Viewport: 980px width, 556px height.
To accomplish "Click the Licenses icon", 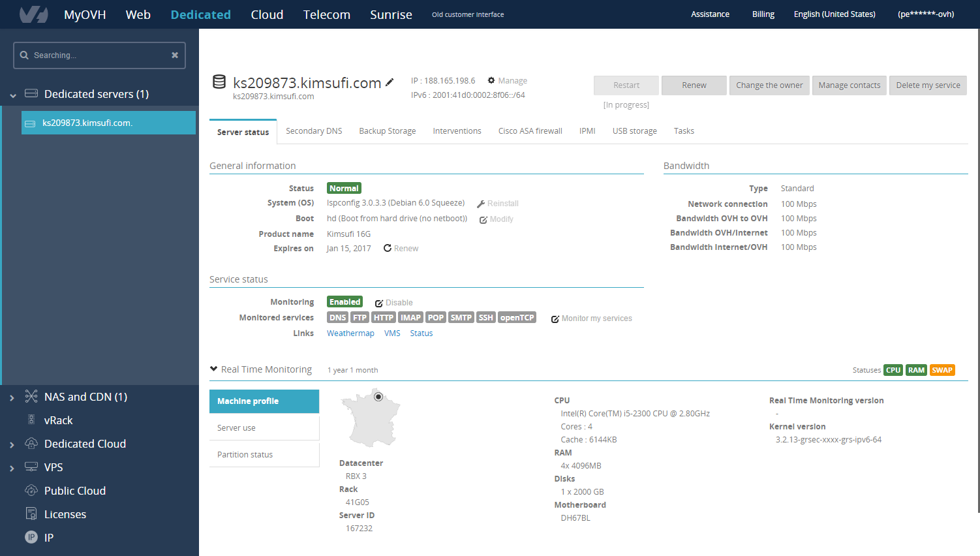I will tap(31, 514).
